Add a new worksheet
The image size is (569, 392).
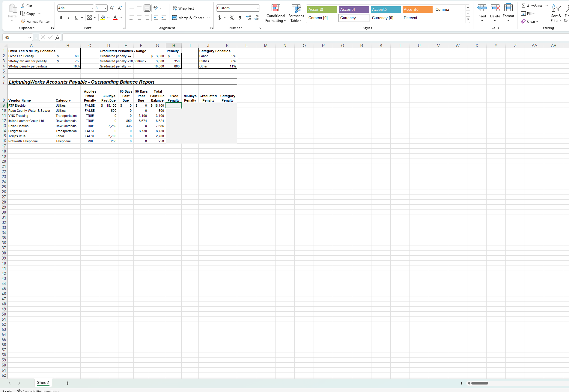coord(67,383)
